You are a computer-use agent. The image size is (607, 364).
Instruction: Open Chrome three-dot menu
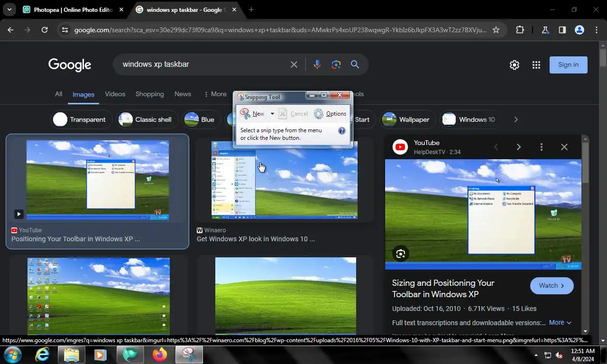597,30
